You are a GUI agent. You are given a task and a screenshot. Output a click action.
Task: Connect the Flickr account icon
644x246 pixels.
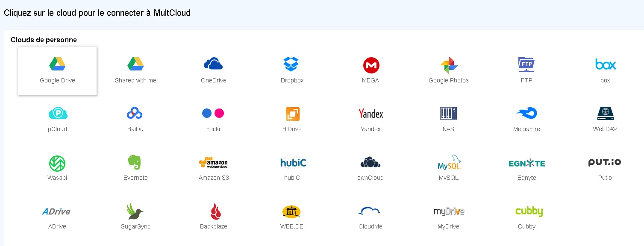coord(213,113)
